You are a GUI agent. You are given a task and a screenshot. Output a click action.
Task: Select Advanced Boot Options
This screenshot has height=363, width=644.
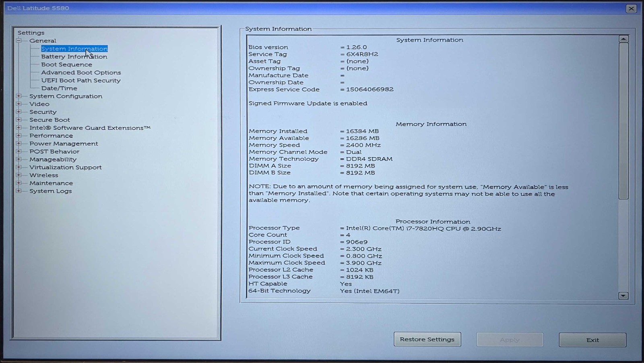click(x=81, y=73)
